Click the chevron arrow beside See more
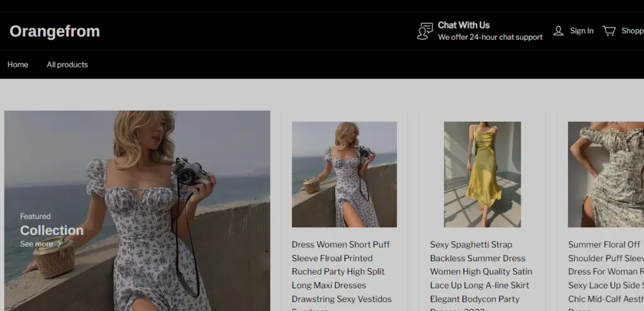Viewport: 644px width, 311px height. click(59, 244)
